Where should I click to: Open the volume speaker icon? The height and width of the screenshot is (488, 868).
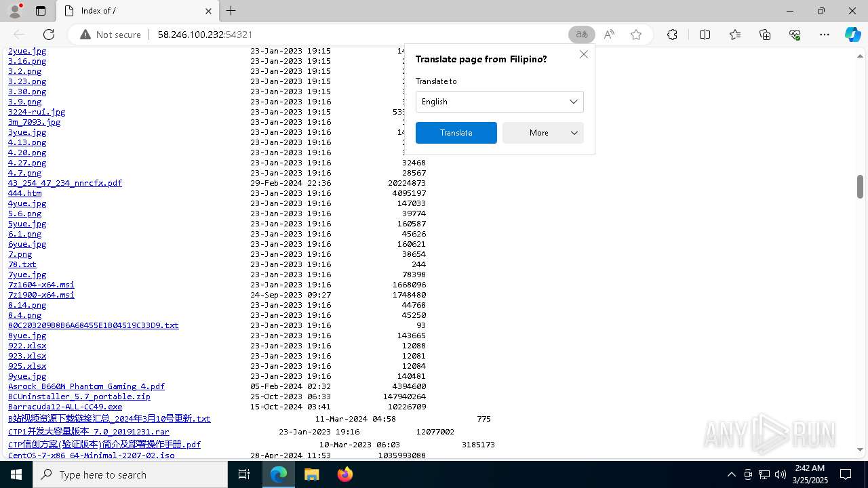point(780,474)
